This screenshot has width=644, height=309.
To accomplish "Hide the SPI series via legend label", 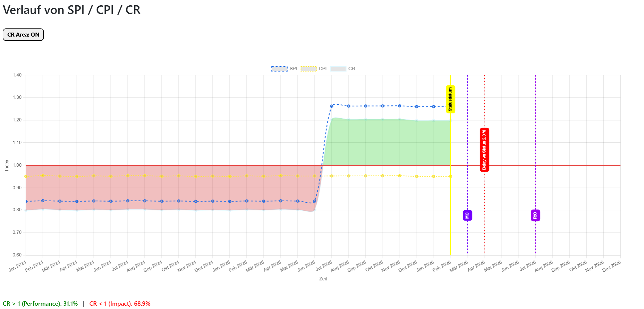I will [293, 69].
